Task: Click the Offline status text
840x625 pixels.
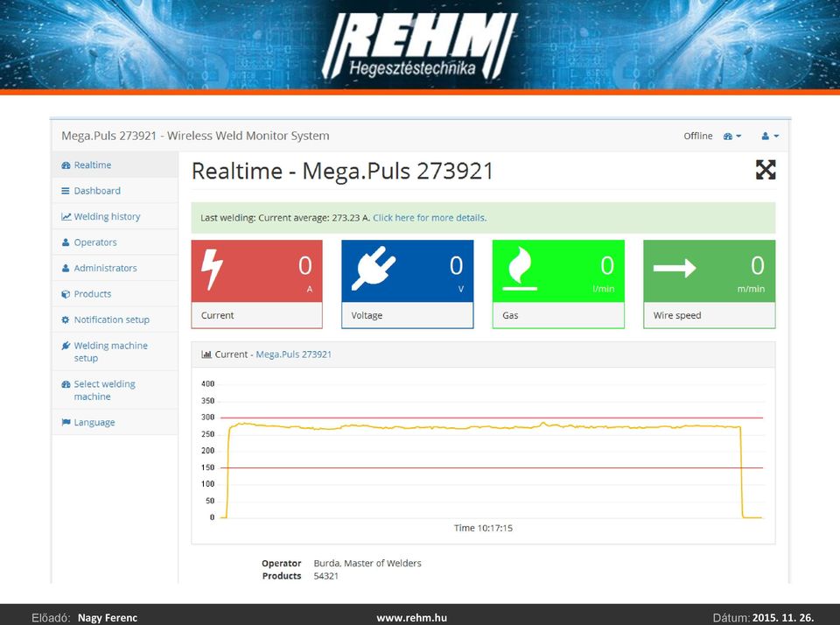Action: click(698, 137)
